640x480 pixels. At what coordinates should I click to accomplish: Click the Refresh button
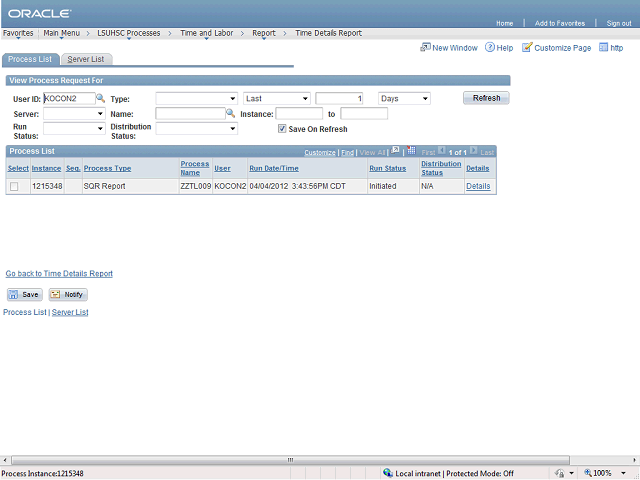(x=486, y=98)
